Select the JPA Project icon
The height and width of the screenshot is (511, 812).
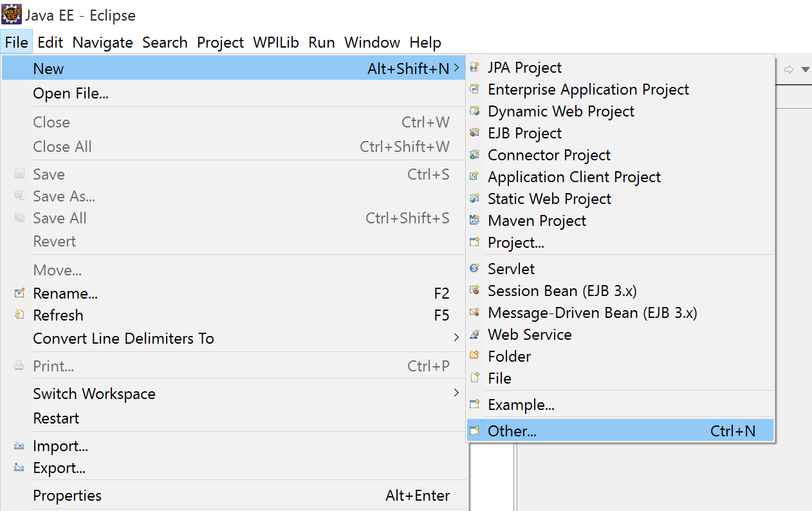pyautogui.click(x=475, y=67)
